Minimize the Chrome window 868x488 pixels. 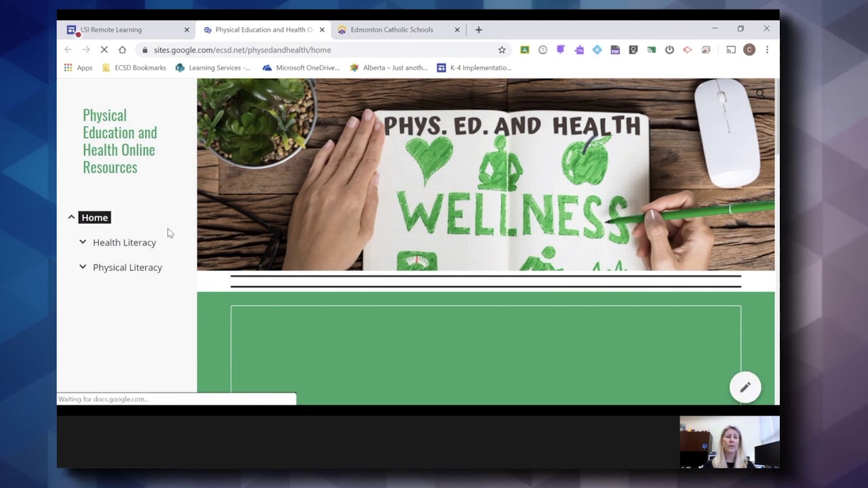pyautogui.click(x=715, y=29)
